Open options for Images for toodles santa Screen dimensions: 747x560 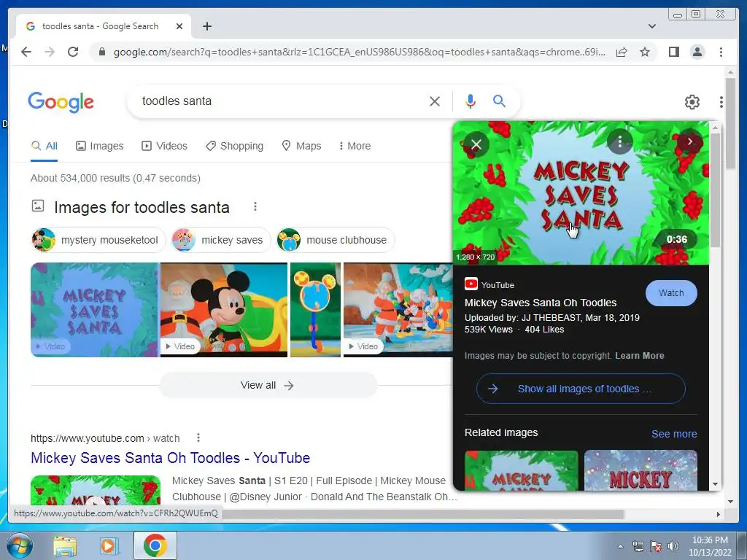[x=255, y=206]
